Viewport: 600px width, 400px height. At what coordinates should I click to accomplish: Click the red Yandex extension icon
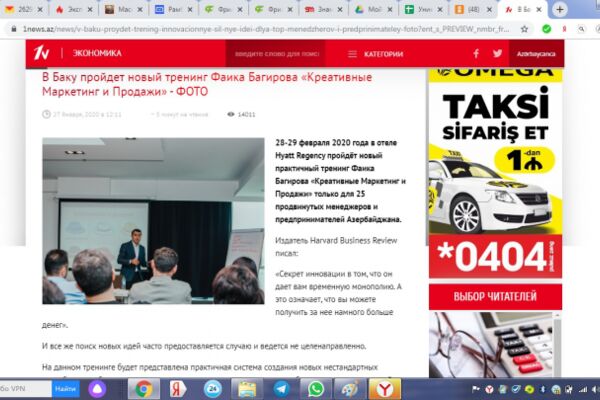[x=564, y=29]
